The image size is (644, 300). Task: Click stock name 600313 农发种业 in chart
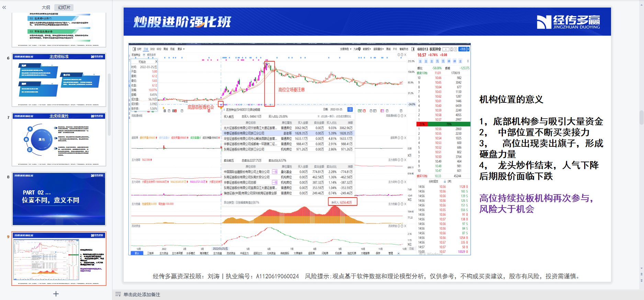click(x=429, y=49)
